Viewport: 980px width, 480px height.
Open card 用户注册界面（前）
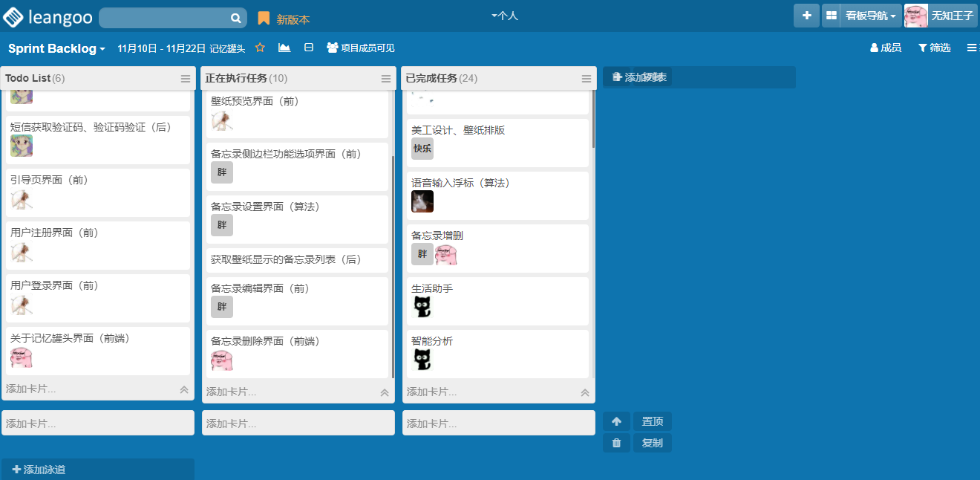98,245
